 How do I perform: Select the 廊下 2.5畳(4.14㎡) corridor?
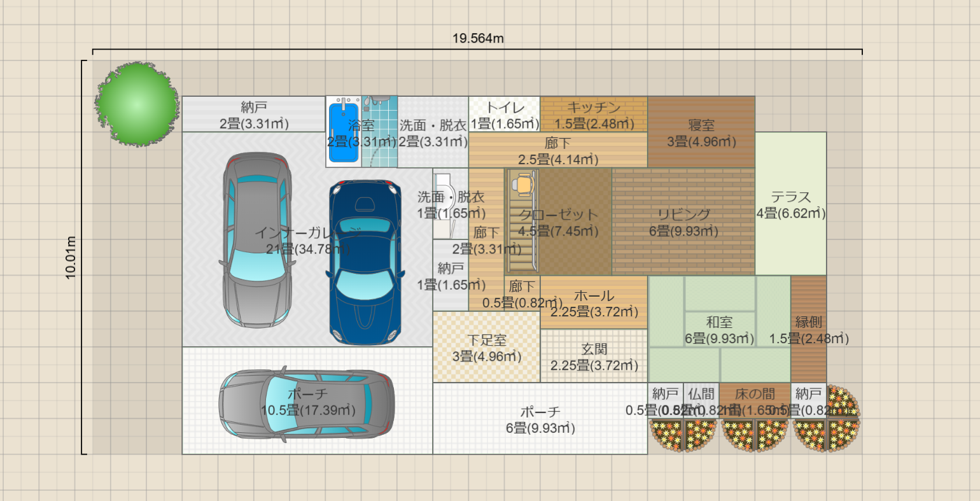pyautogui.click(x=558, y=150)
